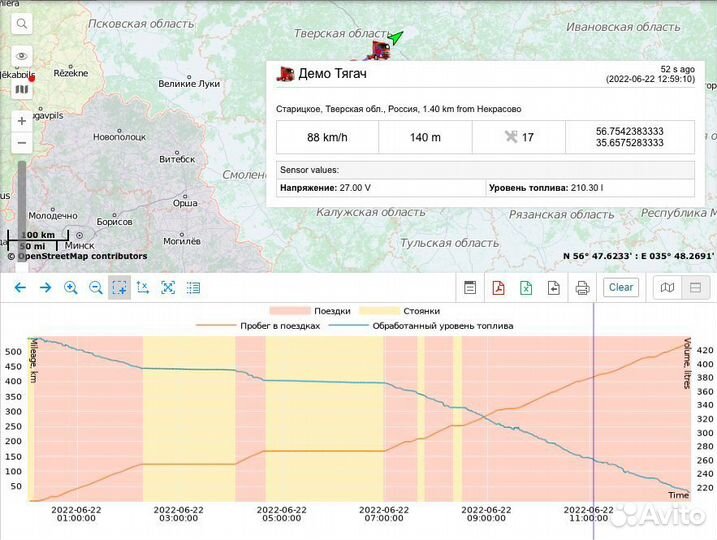This screenshot has width=717, height=540.
Task: Zoom out the map with minus button
Action: tap(22, 143)
